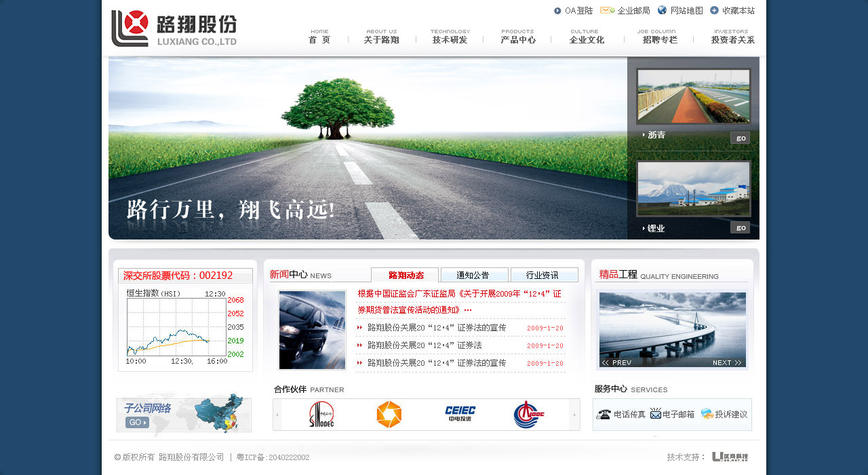Click the go button beside 沥青
This screenshot has height=475, width=868.
[740, 138]
